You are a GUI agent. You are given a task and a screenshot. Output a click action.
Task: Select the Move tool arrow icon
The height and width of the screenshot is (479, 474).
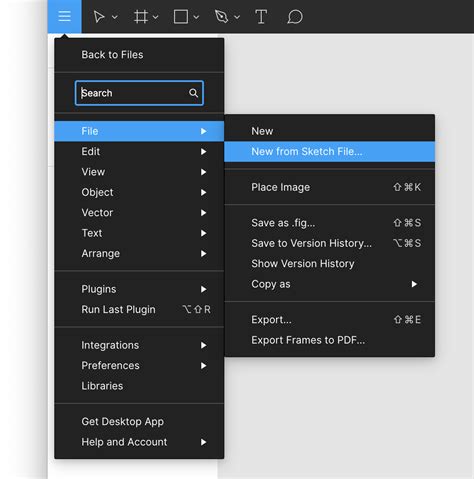click(99, 17)
